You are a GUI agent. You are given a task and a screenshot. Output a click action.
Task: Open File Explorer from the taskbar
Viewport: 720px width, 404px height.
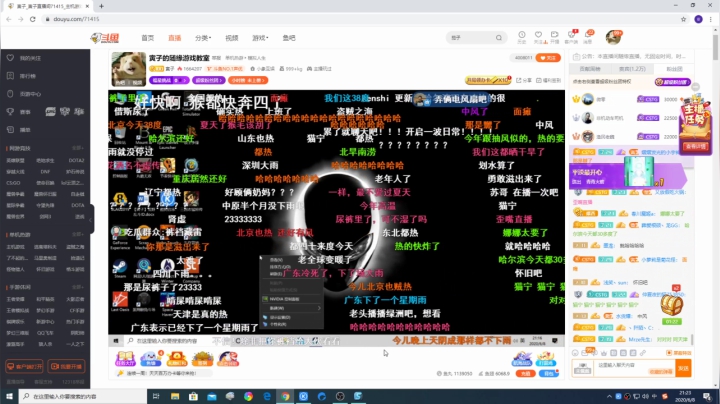pyautogui.click(x=175, y=396)
